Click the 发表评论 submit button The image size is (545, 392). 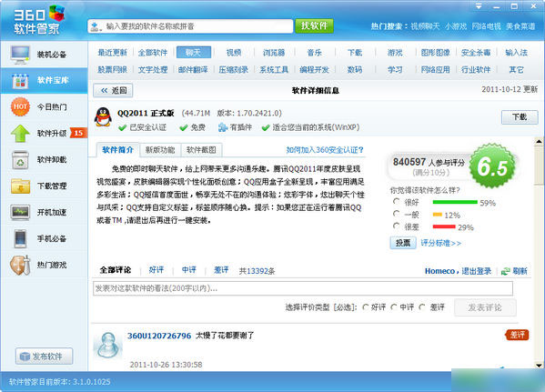point(485,307)
